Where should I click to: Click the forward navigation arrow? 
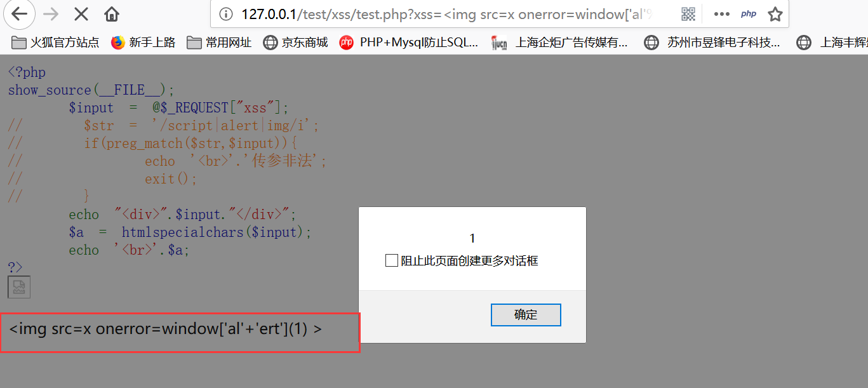[x=51, y=14]
